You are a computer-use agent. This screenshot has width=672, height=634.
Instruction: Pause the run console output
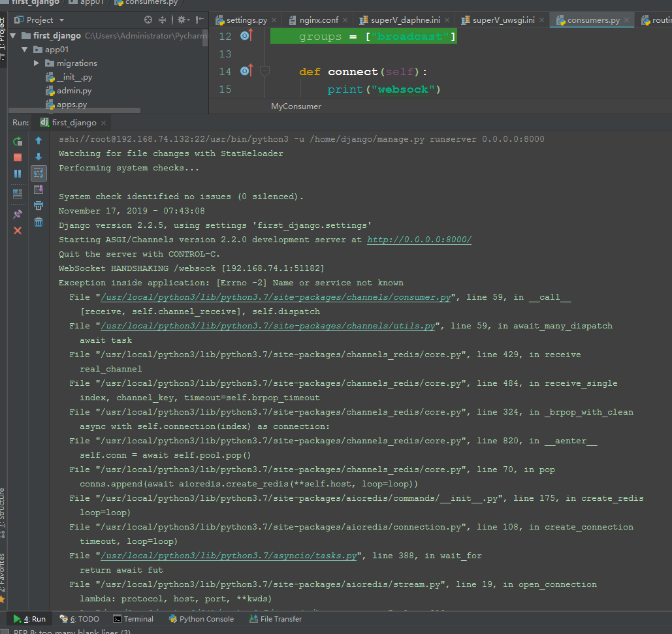[x=18, y=174]
